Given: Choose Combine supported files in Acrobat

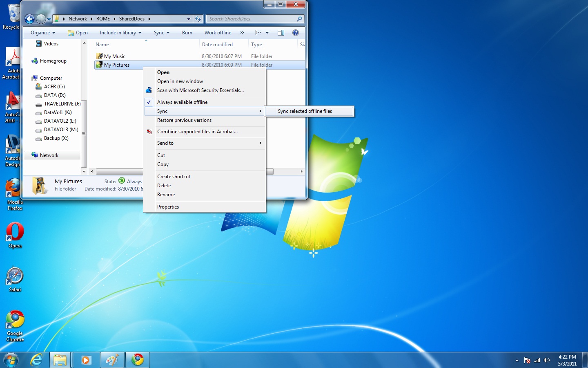Looking at the screenshot, I should pyautogui.click(x=205, y=132).
